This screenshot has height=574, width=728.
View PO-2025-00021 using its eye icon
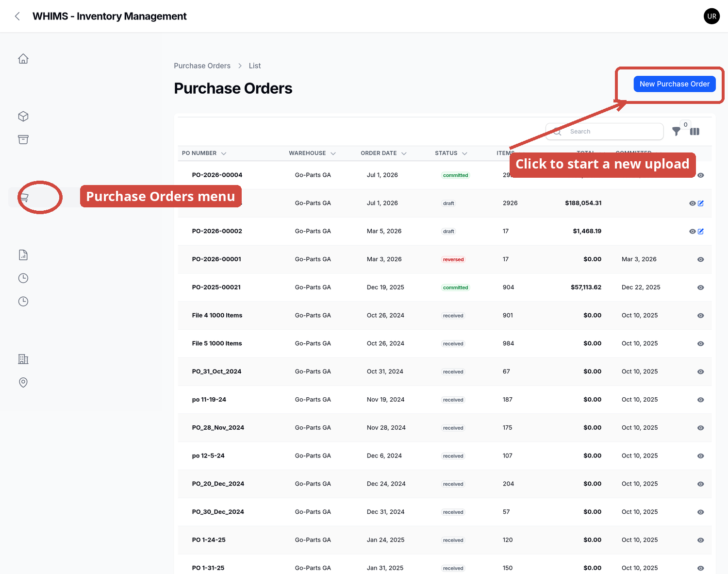tap(701, 287)
